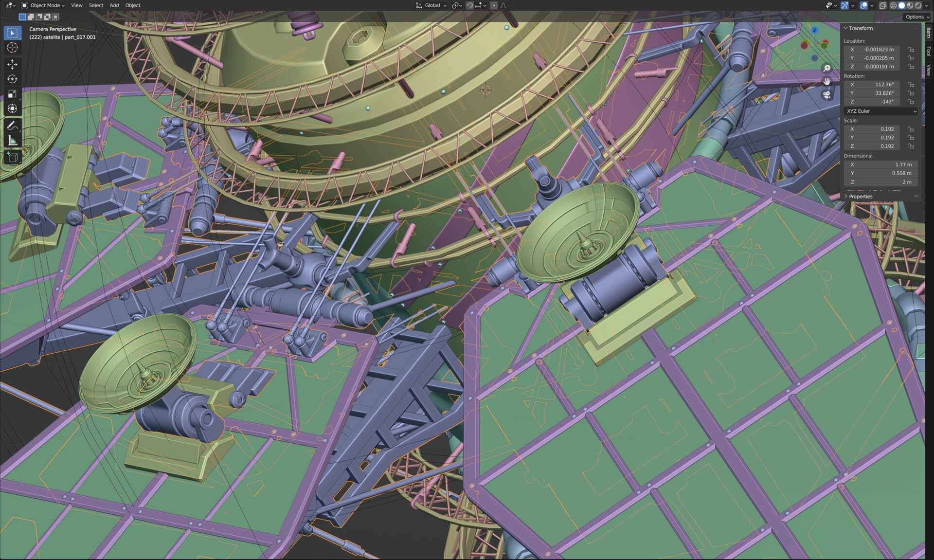The height and width of the screenshot is (560, 934).
Task: Toggle proportional editing in header
Action: pos(494,5)
